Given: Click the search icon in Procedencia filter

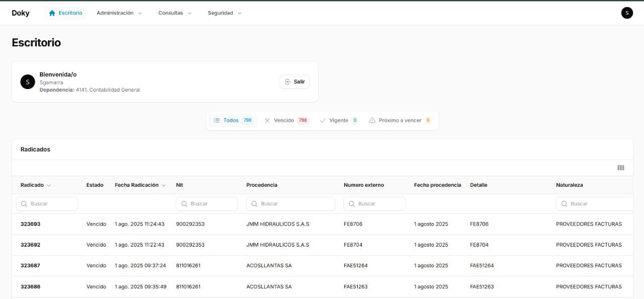Looking at the screenshot, I should [x=255, y=204].
